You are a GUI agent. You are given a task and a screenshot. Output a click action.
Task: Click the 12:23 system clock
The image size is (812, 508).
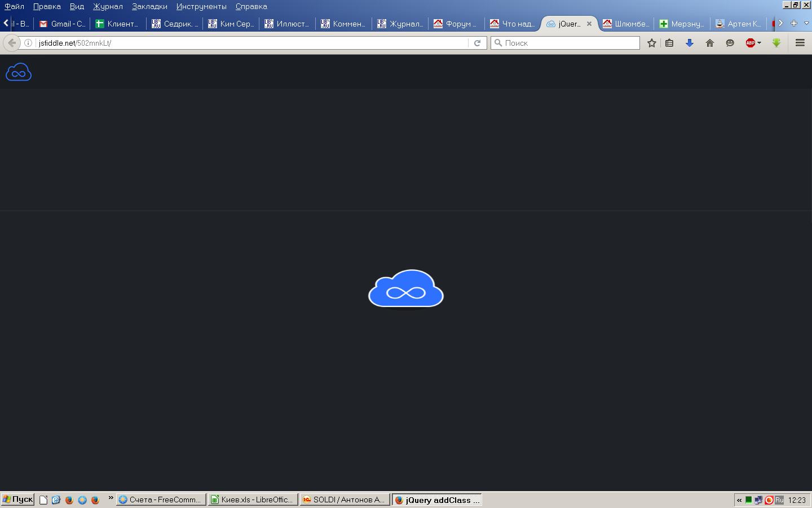point(797,500)
